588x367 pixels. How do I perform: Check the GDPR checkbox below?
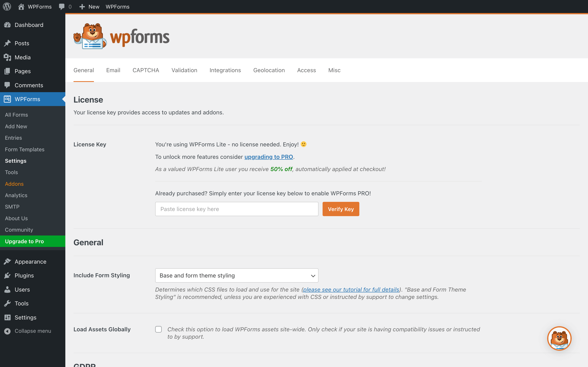tap(159, 367)
